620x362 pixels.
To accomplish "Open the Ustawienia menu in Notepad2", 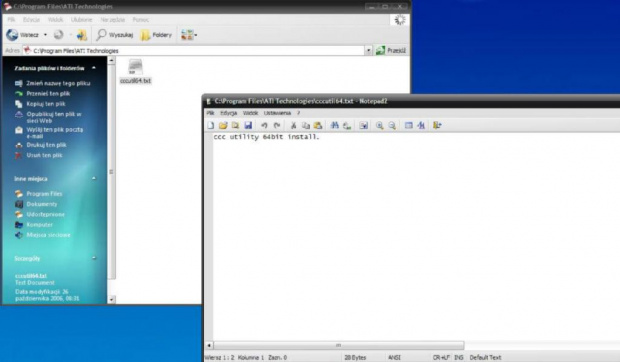I will (277, 113).
